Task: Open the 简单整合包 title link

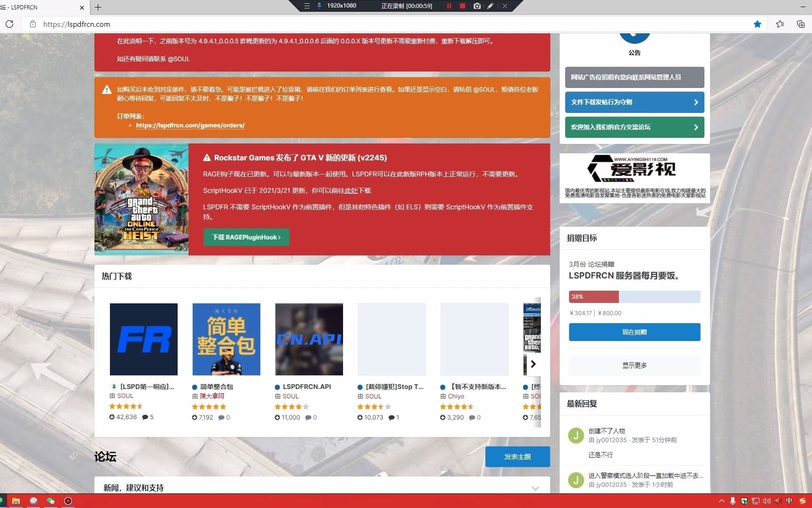Action: pyautogui.click(x=217, y=387)
